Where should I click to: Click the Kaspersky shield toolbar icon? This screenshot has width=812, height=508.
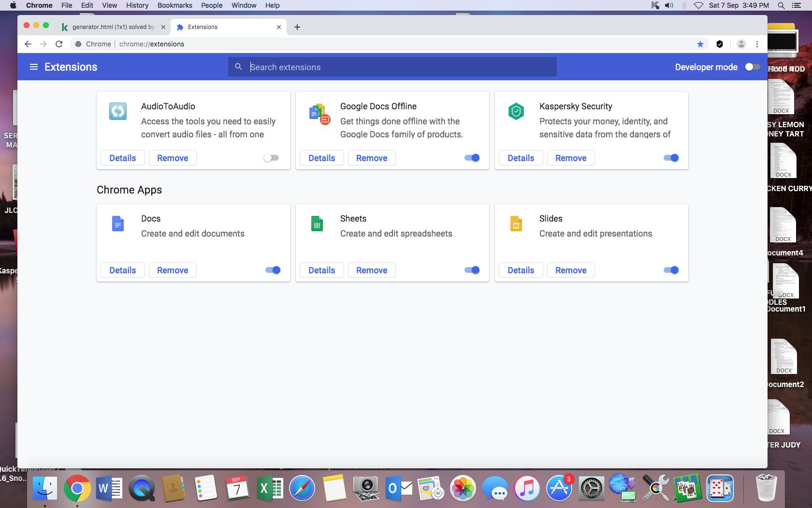coord(720,44)
